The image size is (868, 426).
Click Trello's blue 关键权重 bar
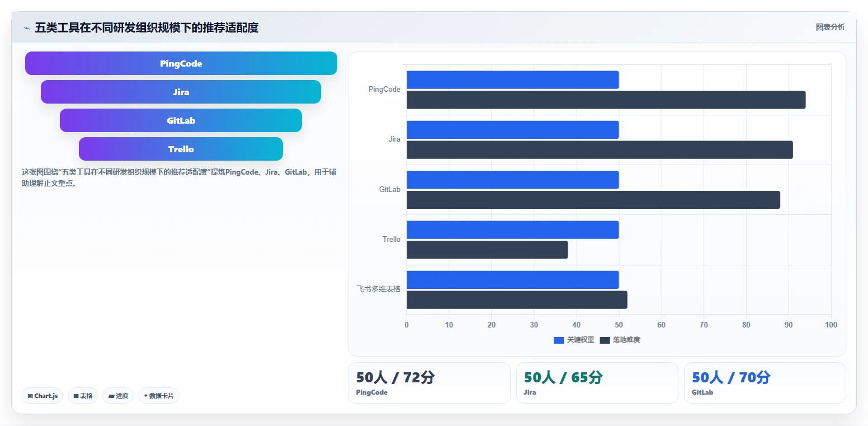(x=512, y=230)
